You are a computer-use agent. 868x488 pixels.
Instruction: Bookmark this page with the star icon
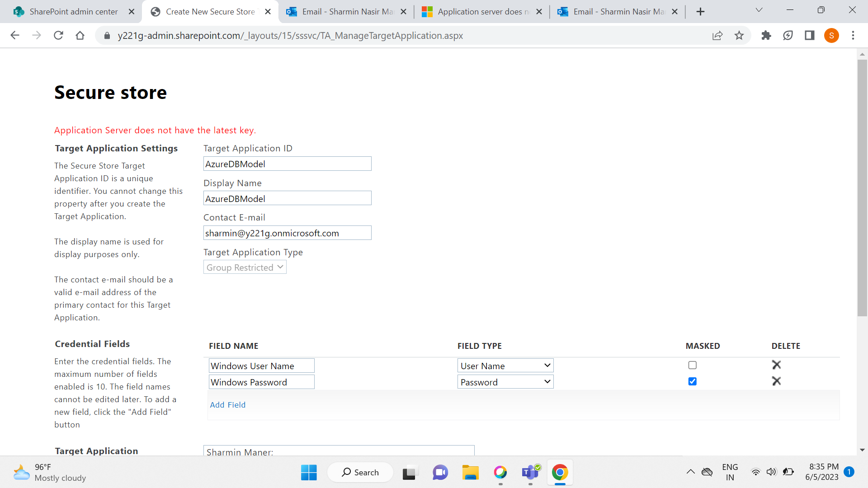739,36
